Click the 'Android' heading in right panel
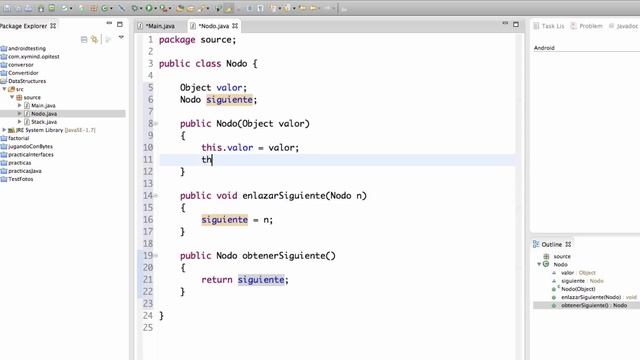The image size is (640, 360). (x=544, y=48)
